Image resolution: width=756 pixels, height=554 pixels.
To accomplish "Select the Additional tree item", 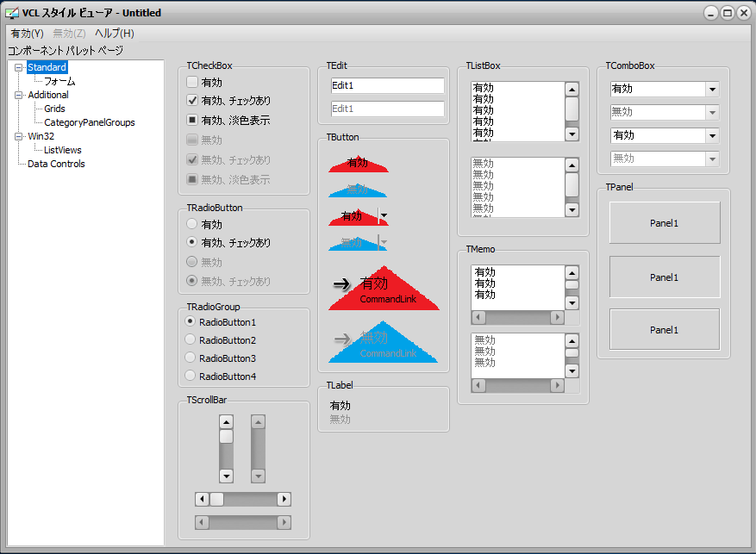I will pyautogui.click(x=48, y=95).
